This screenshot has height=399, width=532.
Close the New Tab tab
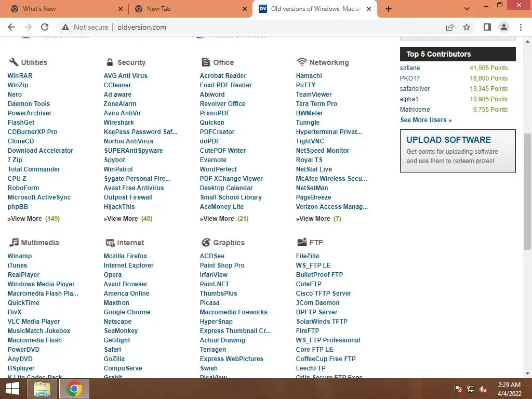coord(245,9)
